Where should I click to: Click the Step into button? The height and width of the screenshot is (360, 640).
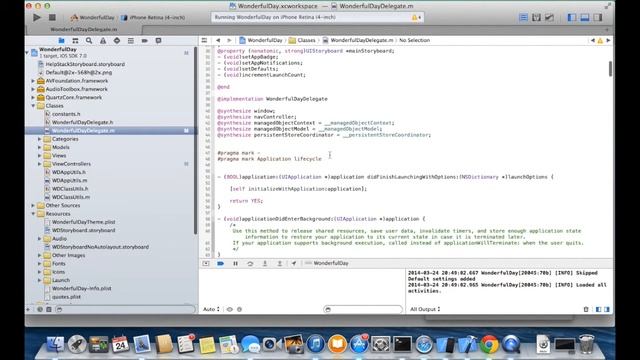click(x=265, y=264)
